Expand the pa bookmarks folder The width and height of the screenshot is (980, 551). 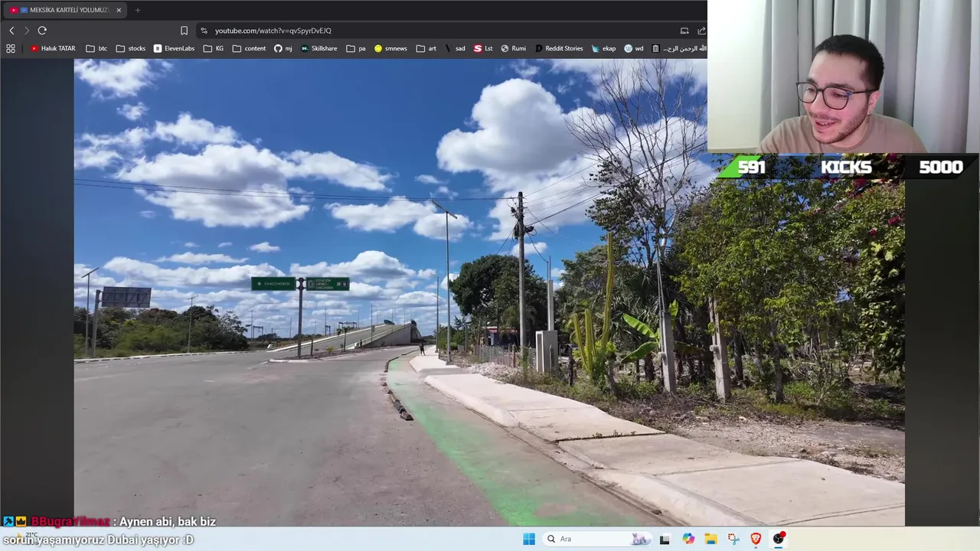click(356, 48)
